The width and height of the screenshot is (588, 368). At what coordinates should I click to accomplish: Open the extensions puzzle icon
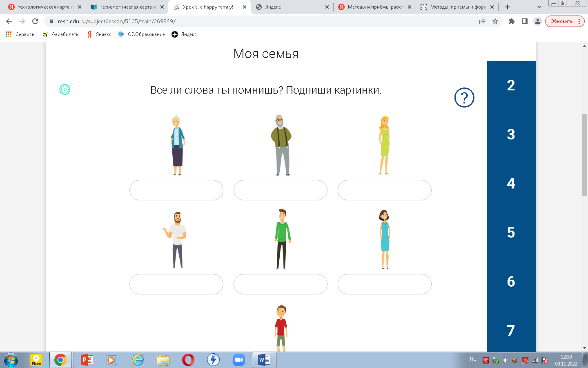pos(512,21)
